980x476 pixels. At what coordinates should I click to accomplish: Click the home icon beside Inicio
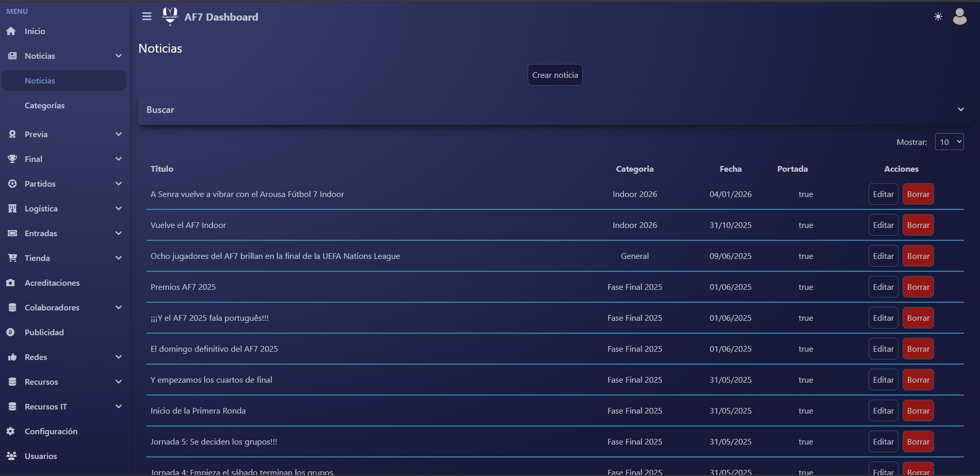click(x=11, y=31)
